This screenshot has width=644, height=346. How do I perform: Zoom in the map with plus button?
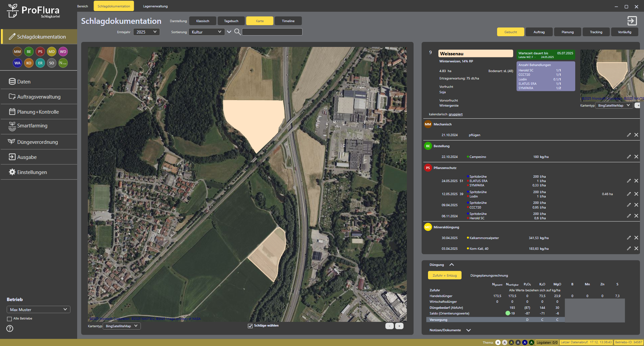click(399, 326)
